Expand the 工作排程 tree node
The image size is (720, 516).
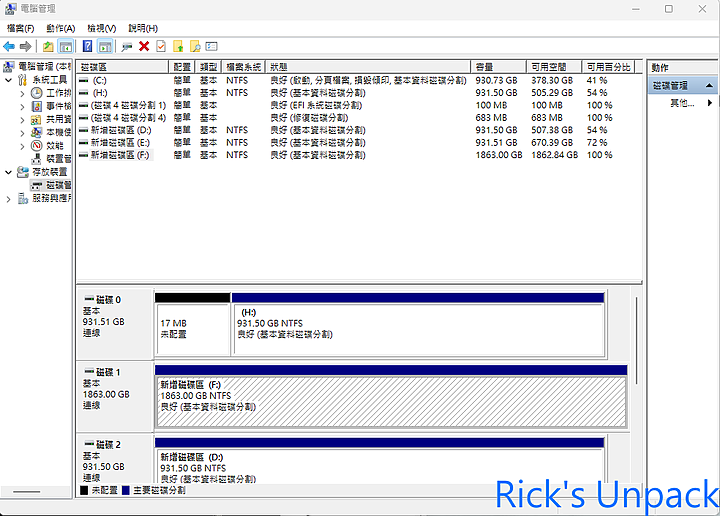(x=22, y=94)
